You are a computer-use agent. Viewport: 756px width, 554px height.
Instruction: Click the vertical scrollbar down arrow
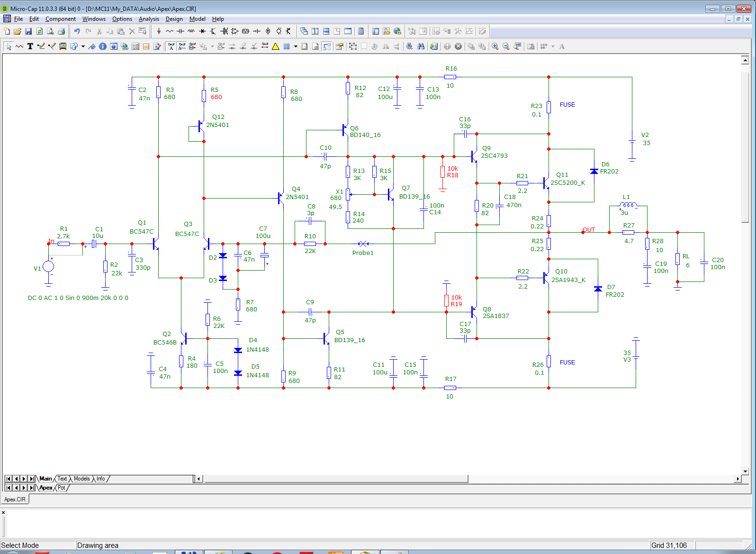click(745, 472)
